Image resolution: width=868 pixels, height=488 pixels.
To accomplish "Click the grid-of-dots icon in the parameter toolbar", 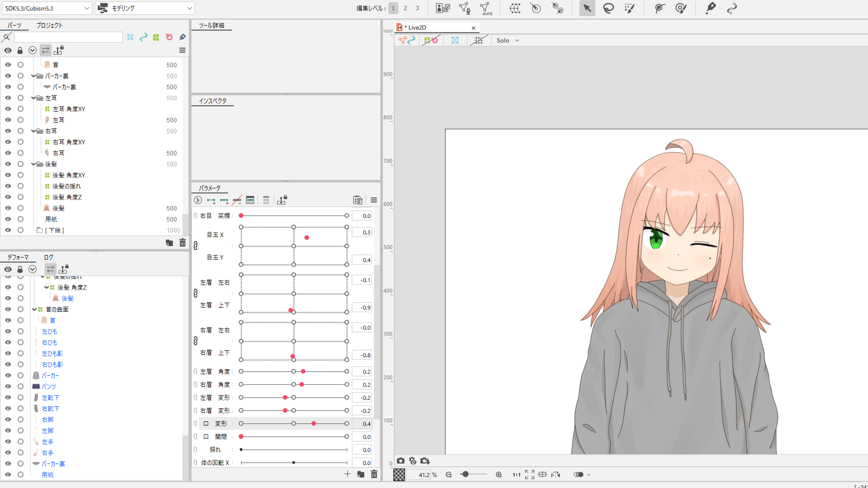I will [x=266, y=200].
